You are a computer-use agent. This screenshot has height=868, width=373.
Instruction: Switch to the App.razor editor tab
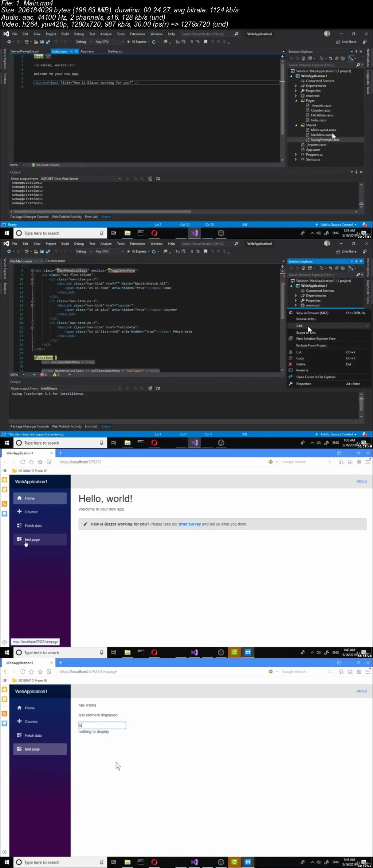(x=87, y=51)
